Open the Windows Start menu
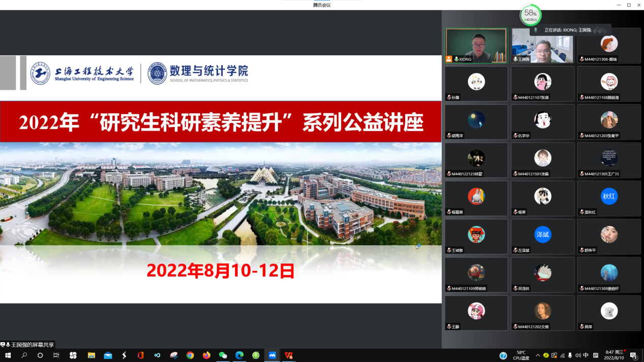The width and height of the screenshot is (644, 362). (x=8, y=355)
